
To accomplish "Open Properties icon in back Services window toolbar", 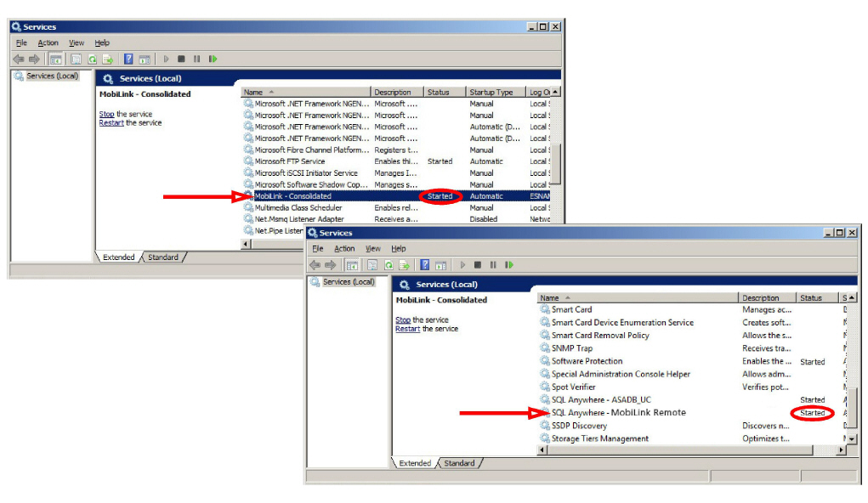I will tap(77, 59).
